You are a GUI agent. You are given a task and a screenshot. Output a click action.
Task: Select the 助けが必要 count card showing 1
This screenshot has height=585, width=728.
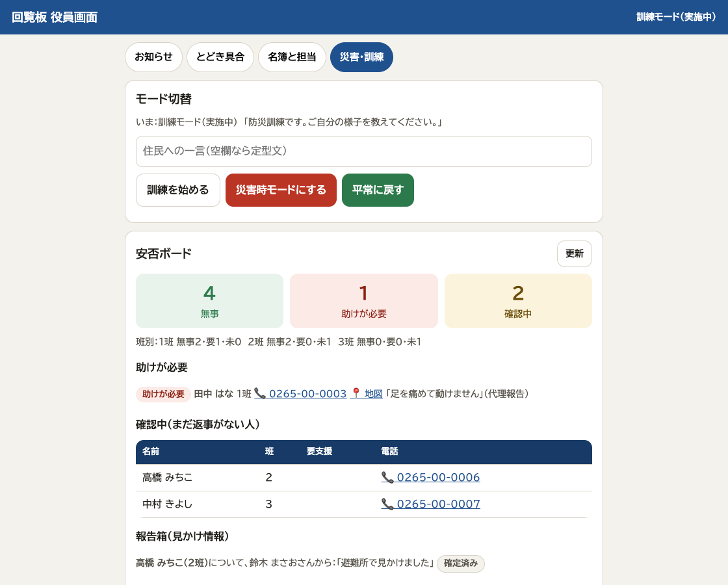pos(363,301)
